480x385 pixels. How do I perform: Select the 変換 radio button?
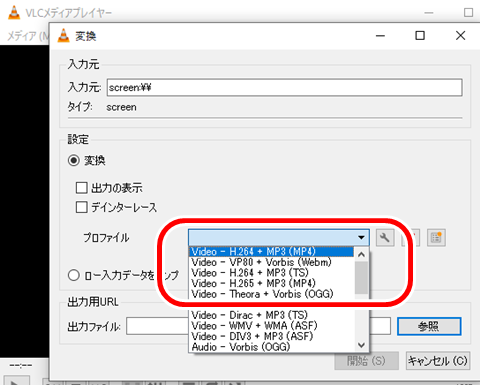click(74, 160)
